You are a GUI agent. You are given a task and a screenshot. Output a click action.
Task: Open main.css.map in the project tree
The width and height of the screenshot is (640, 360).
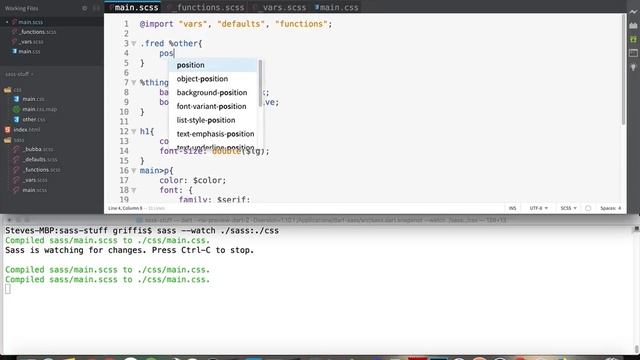(40, 109)
